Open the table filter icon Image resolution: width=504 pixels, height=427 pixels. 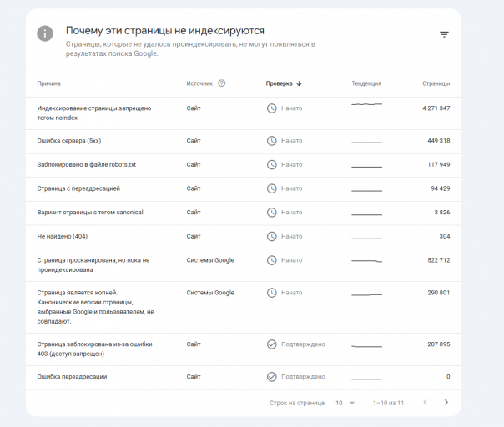click(444, 34)
